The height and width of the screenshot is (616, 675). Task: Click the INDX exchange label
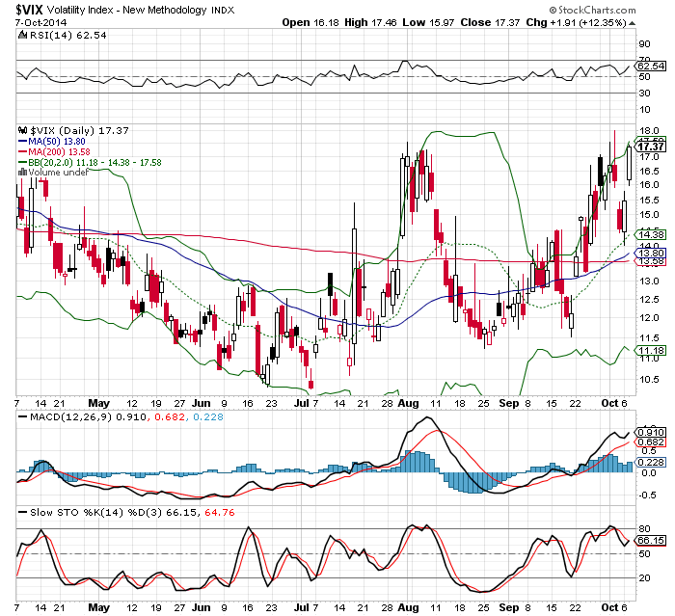(223, 11)
